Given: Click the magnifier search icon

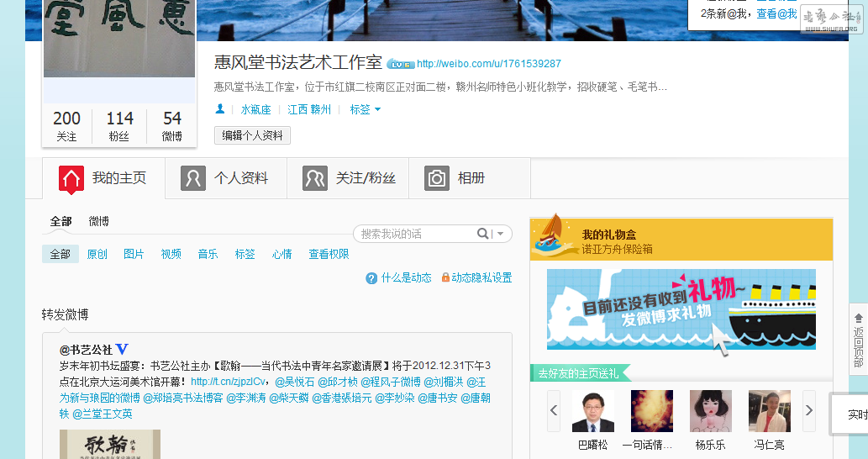Looking at the screenshot, I should [482, 234].
